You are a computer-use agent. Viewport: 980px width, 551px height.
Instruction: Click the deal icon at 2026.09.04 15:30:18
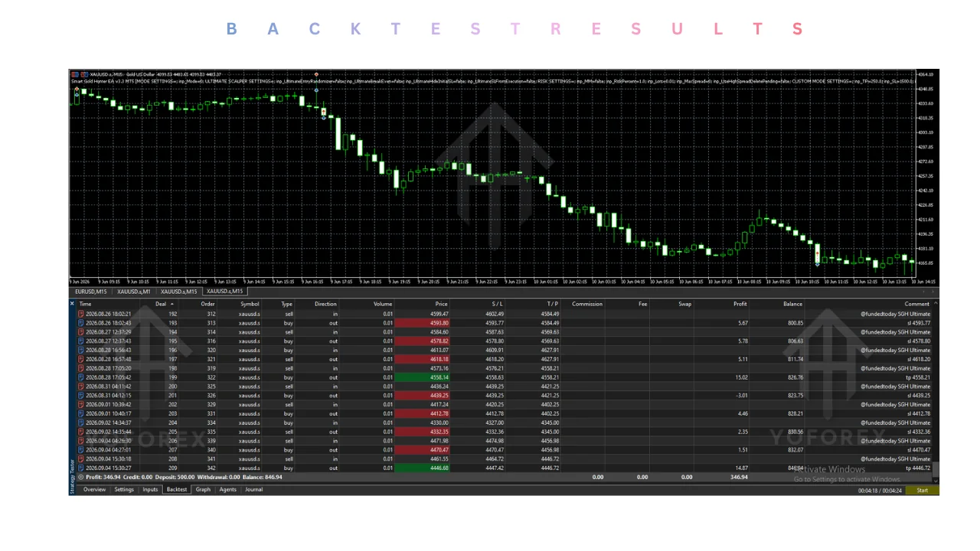81,459
